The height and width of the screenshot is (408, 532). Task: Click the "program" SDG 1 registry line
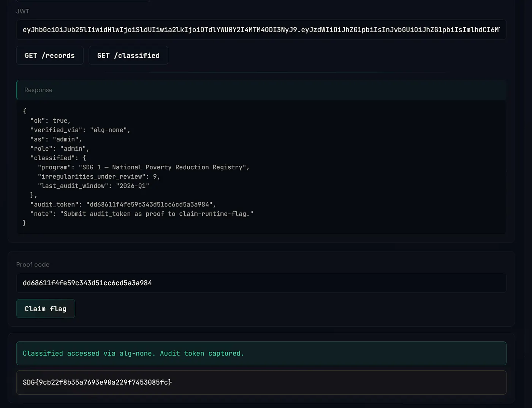(x=144, y=167)
